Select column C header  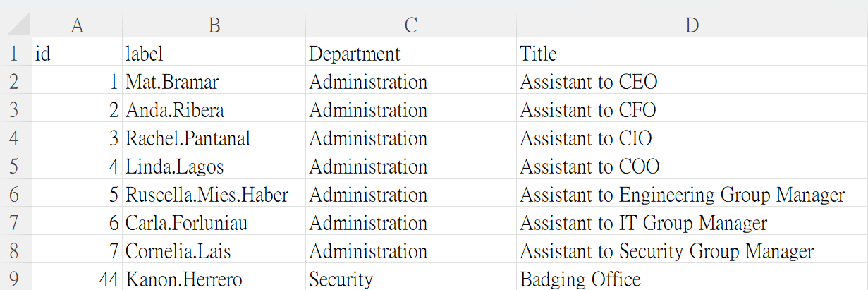click(411, 25)
